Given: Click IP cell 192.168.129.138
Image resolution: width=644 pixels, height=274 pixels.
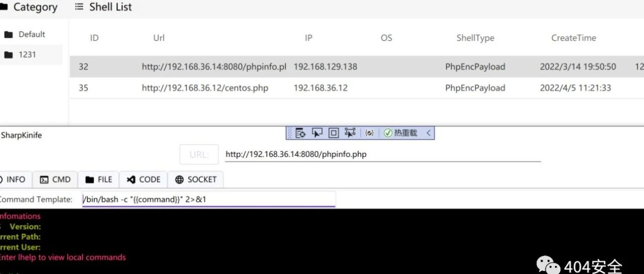Looking at the screenshot, I should [x=326, y=66].
